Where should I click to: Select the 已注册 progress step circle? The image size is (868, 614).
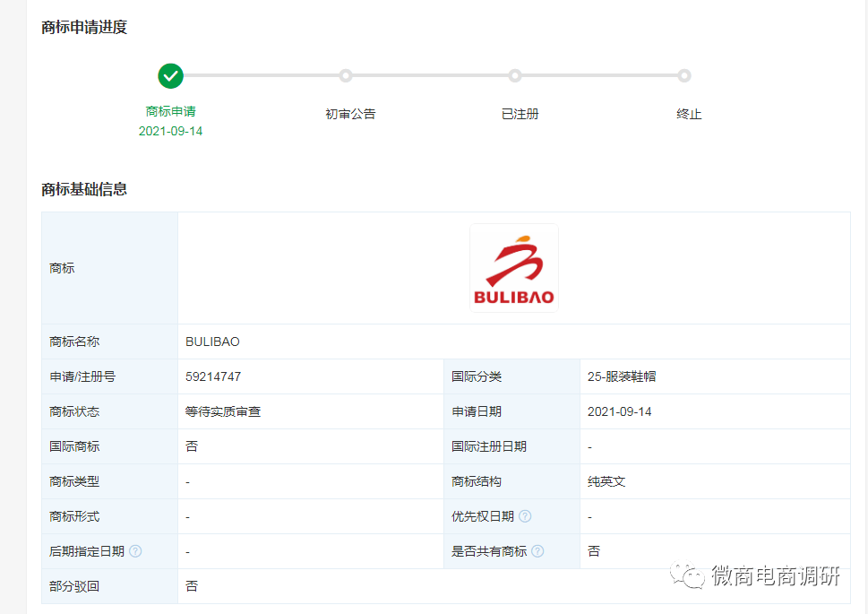point(515,76)
